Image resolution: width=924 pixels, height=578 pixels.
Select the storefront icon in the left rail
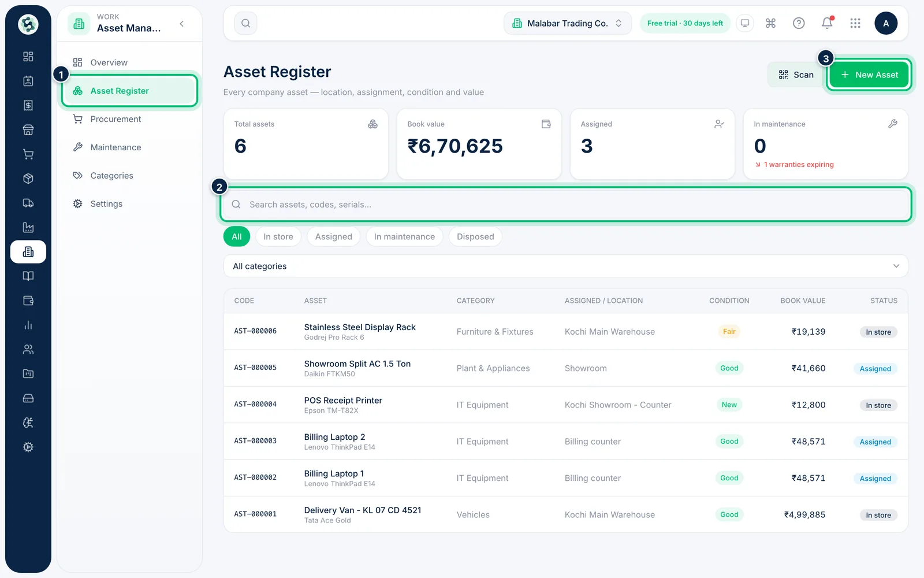tap(28, 130)
